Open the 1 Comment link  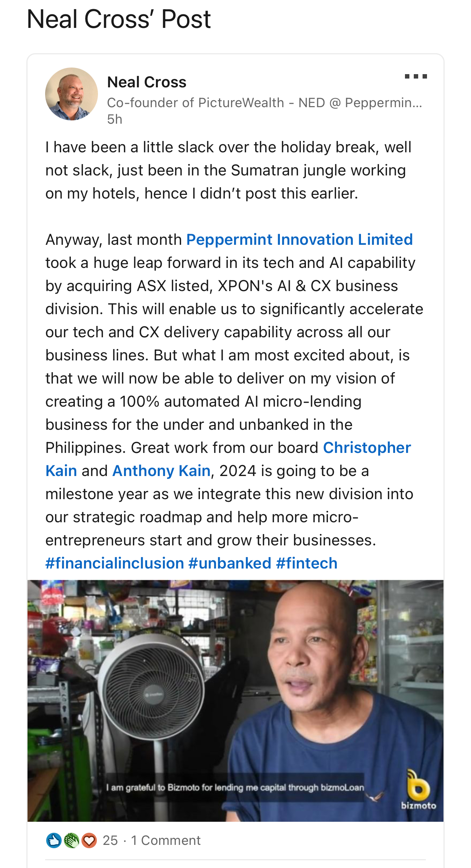pos(166,840)
